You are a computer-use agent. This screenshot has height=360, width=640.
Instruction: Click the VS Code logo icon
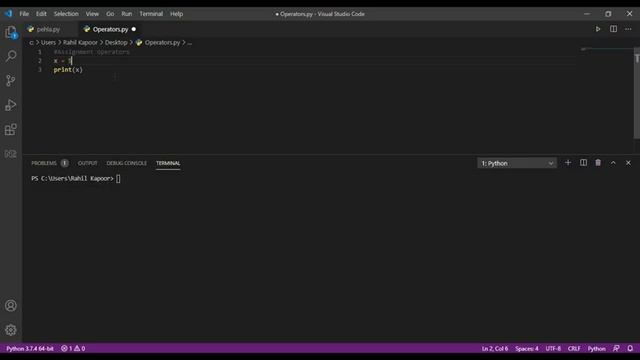9,13
